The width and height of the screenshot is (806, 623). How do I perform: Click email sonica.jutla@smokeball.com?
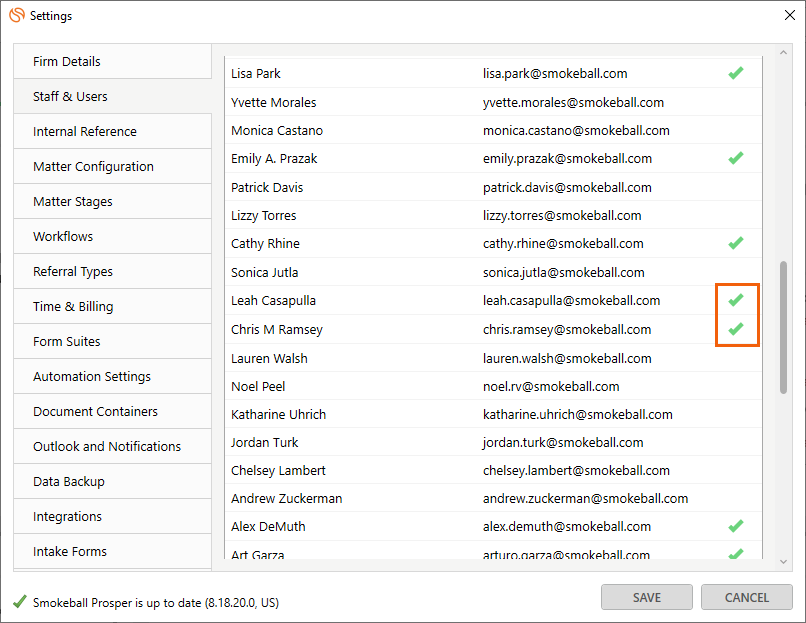pyautogui.click(x=563, y=272)
